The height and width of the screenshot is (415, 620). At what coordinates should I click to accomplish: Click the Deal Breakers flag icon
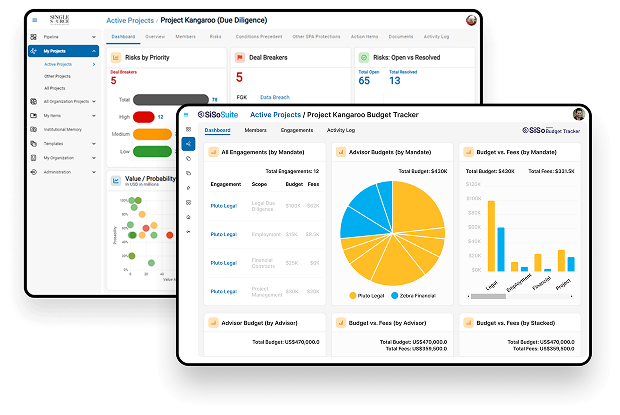click(240, 58)
